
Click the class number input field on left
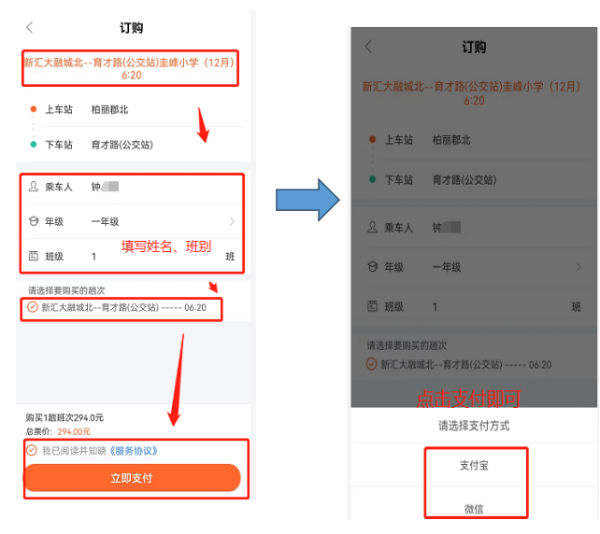[150, 257]
